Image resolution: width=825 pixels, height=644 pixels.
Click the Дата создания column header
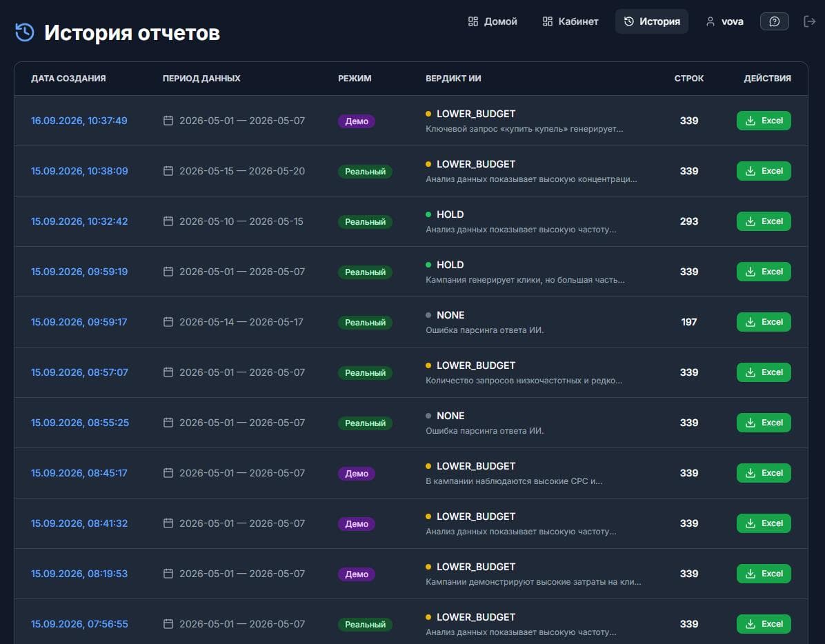[x=68, y=79]
